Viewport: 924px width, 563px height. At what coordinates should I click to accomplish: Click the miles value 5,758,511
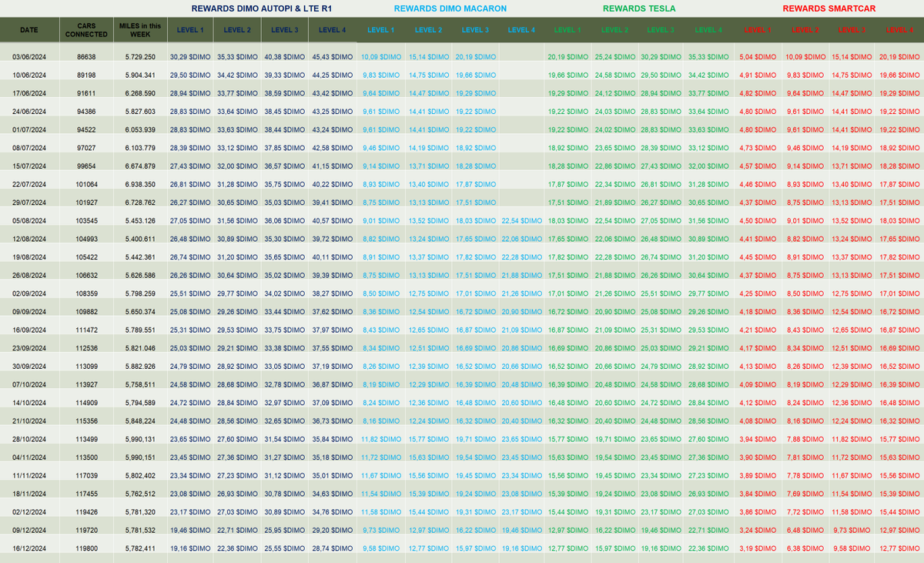pos(140,384)
